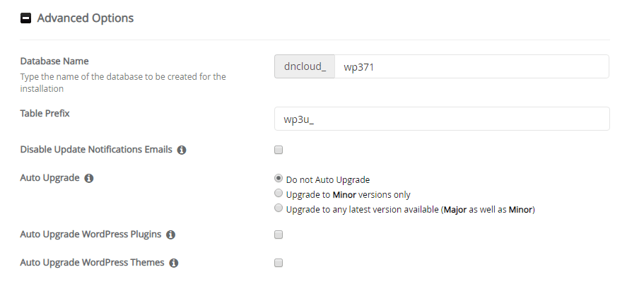Select the any latest version available radio button
The image size is (644, 291).
point(279,208)
